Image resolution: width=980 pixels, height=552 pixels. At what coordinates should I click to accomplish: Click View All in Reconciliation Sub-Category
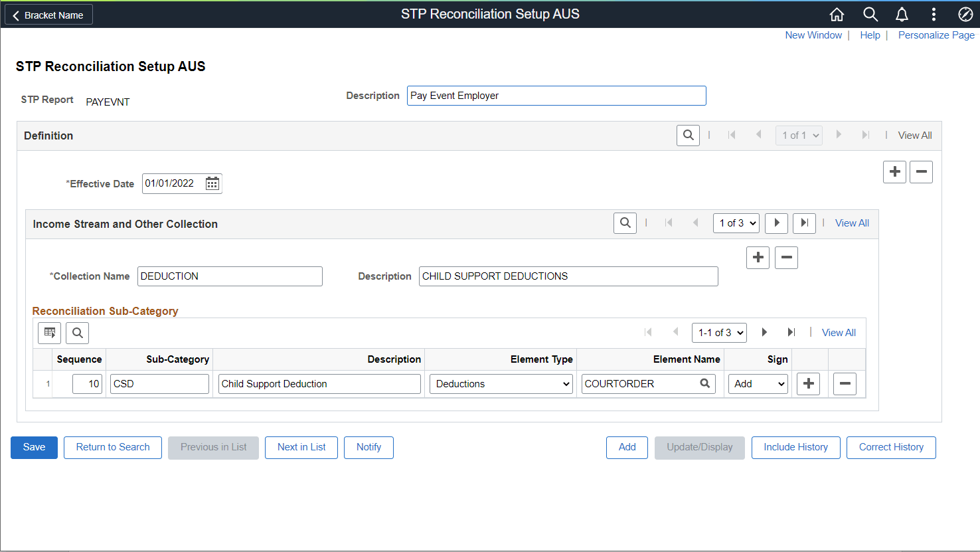click(x=839, y=332)
